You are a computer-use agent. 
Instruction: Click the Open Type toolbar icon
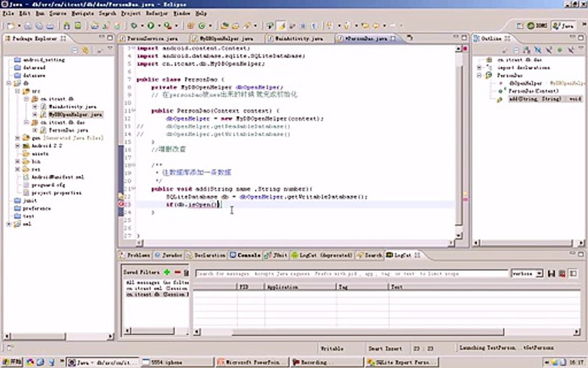click(x=225, y=26)
